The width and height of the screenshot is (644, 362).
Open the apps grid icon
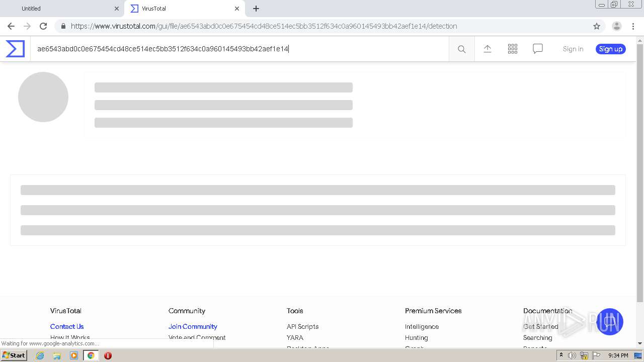pos(513,49)
